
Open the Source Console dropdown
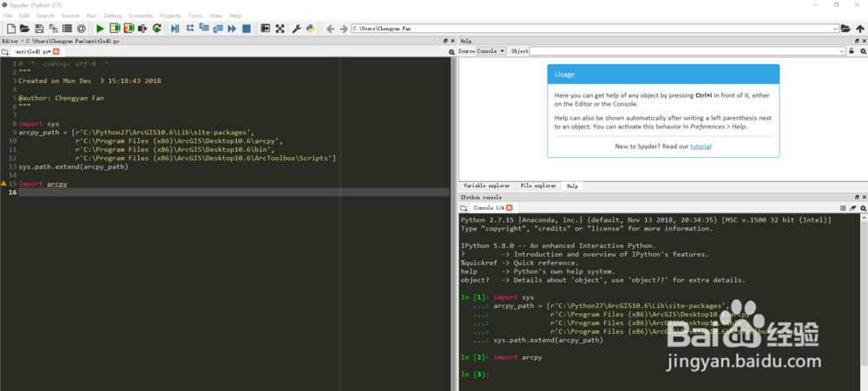[490, 51]
